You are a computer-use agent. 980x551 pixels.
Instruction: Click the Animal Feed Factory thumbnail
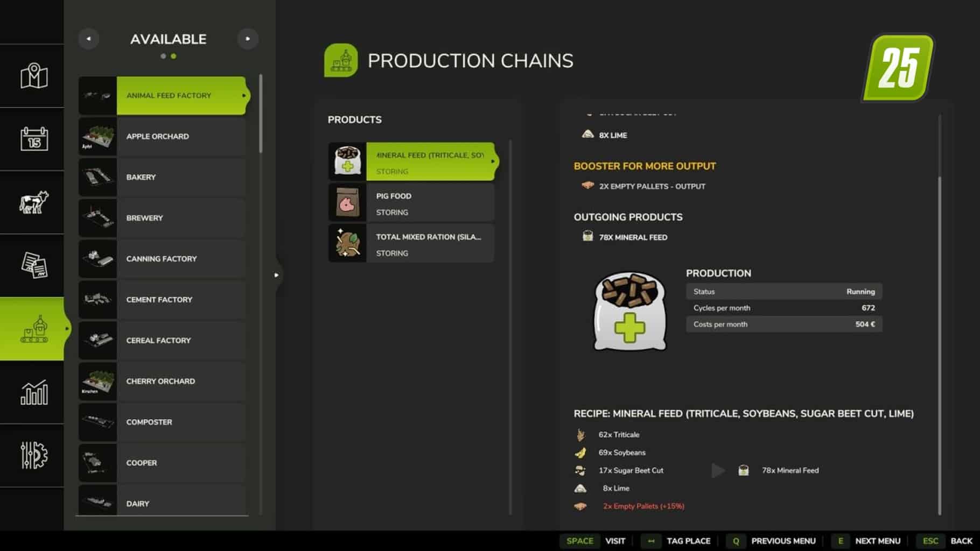pos(97,96)
